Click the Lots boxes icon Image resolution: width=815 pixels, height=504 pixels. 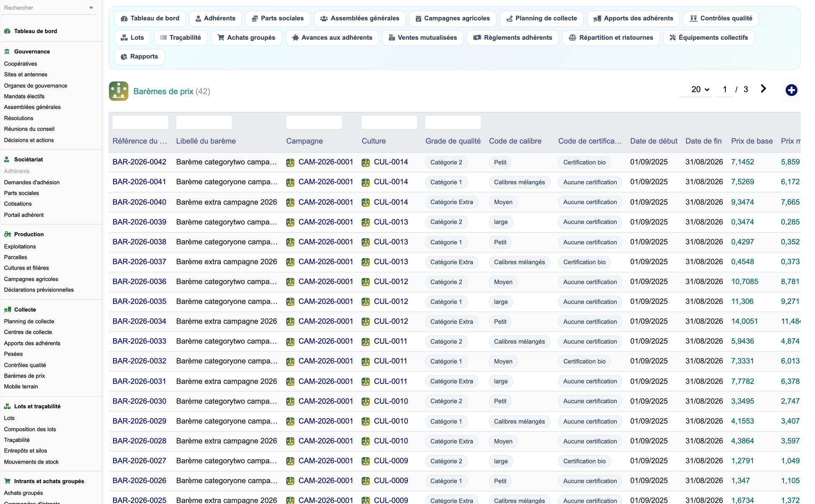pos(124,38)
